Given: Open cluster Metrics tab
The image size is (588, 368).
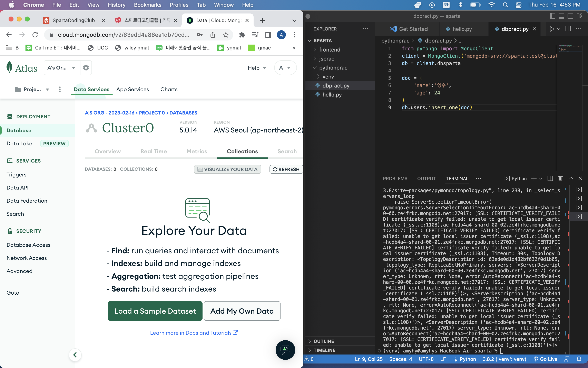Looking at the screenshot, I should click(x=197, y=151).
